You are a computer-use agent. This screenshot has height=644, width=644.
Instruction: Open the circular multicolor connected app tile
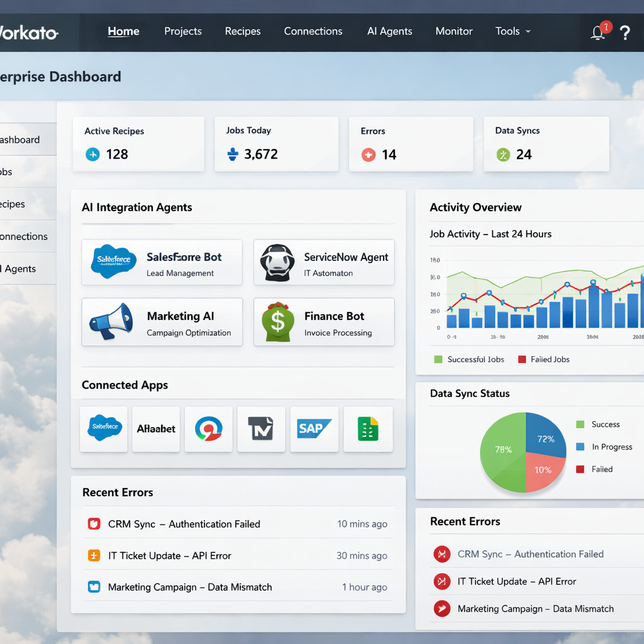tap(209, 429)
